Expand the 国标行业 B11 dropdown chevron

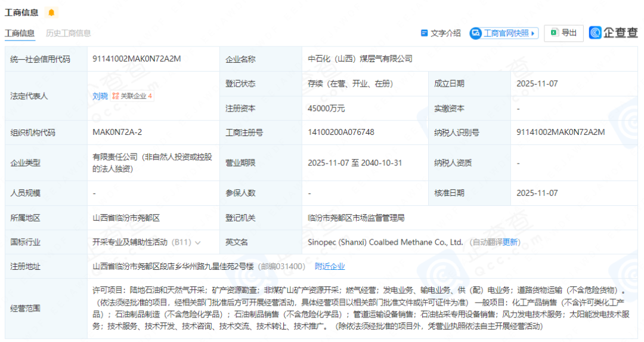(198, 242)
